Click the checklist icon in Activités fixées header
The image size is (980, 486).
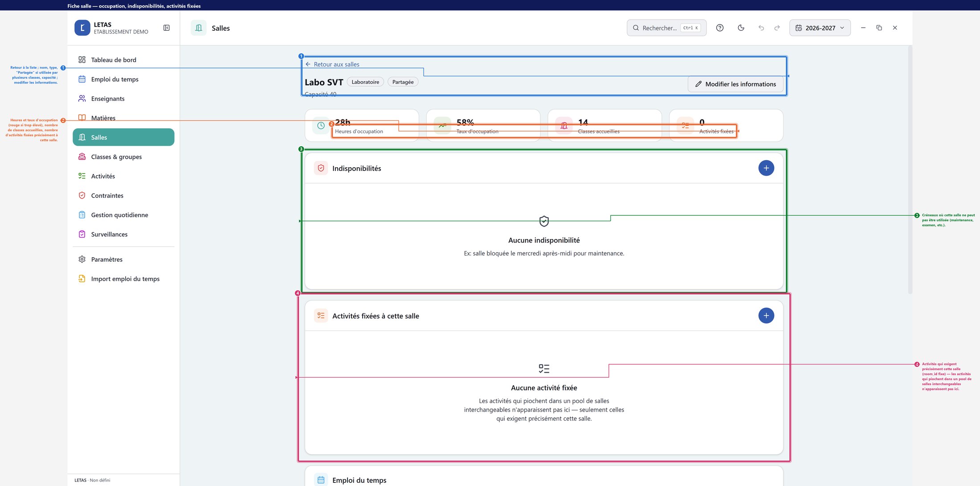pyautogui.click(x=321, y=316)
